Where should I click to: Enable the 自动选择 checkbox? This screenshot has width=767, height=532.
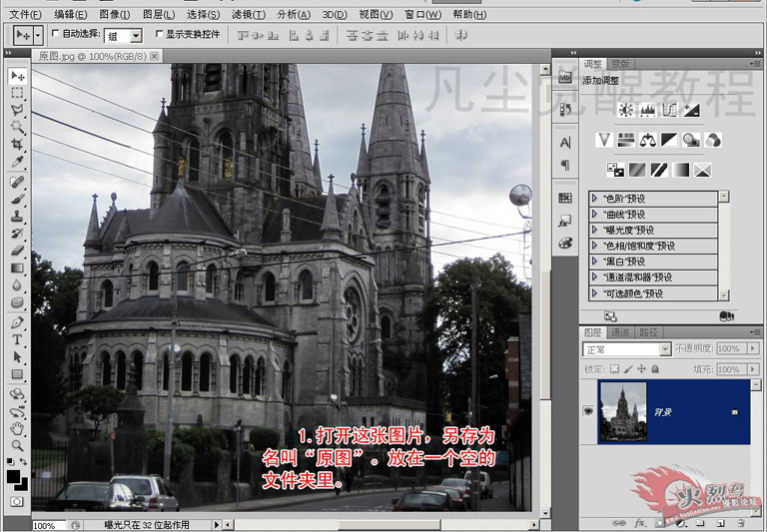[x=55, y=33]
